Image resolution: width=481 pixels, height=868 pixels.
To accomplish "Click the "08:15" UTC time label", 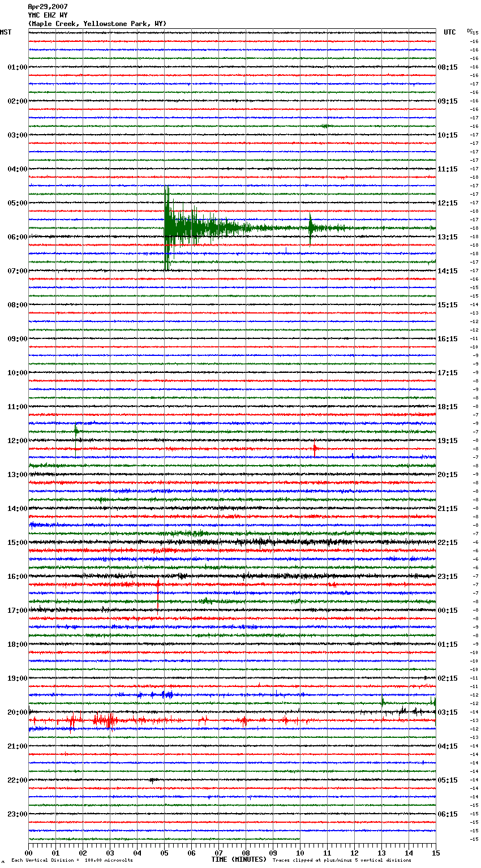I will (448, 67).
